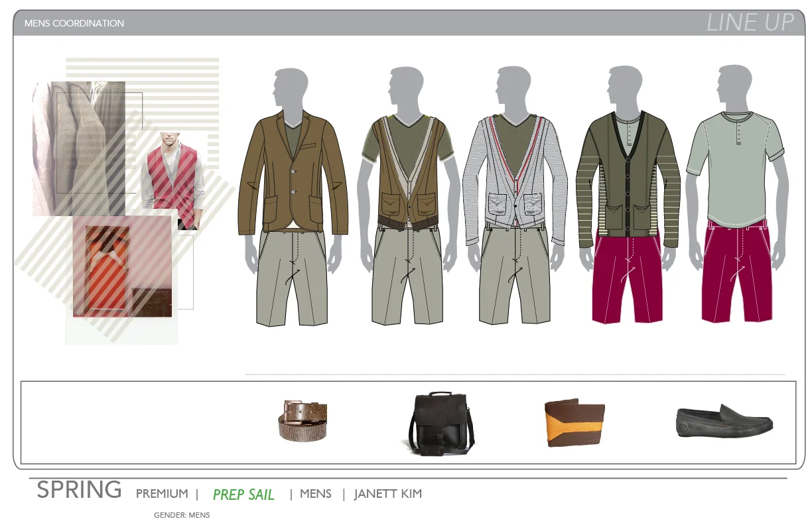
Task: Select the mint henley t-shirt figure
Action: point(736,194)
